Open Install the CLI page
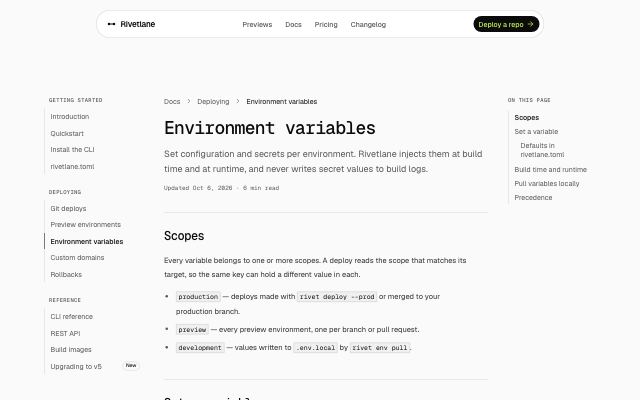 (x=72, y=150)
